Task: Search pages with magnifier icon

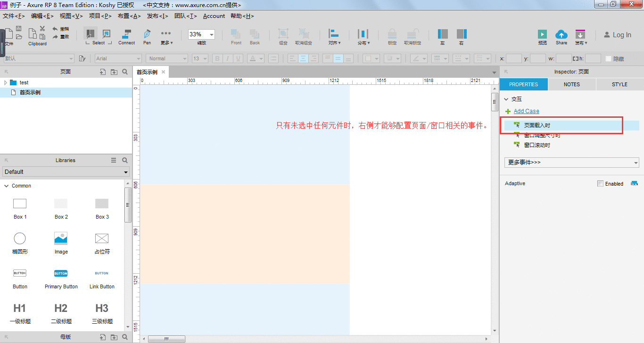Action: click(125, 72)
